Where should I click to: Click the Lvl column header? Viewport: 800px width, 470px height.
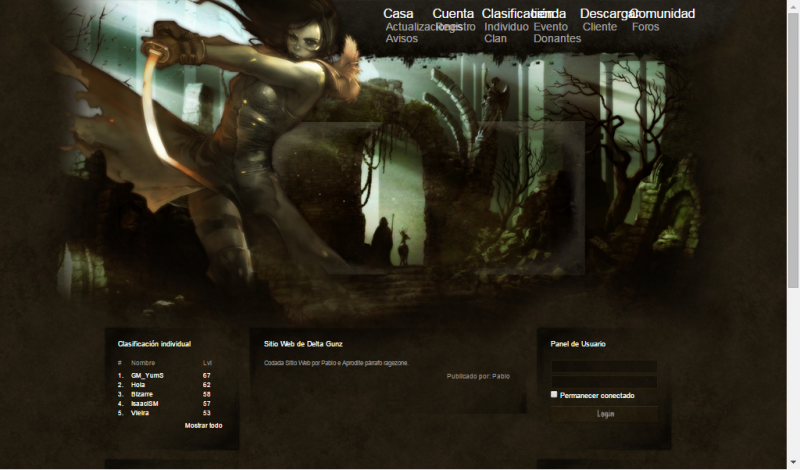click(x=207, y=363)
